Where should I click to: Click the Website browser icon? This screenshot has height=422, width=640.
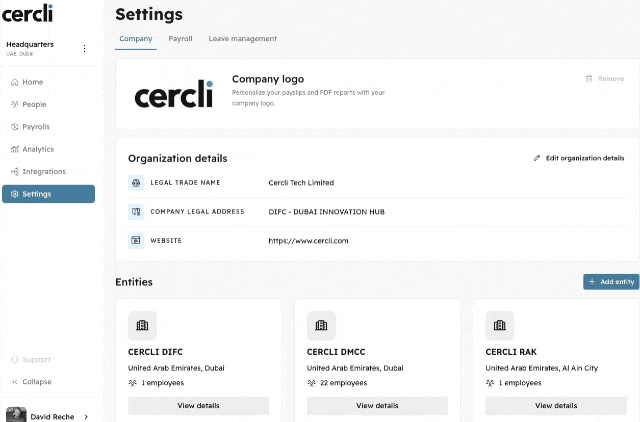tap(136, 240)
